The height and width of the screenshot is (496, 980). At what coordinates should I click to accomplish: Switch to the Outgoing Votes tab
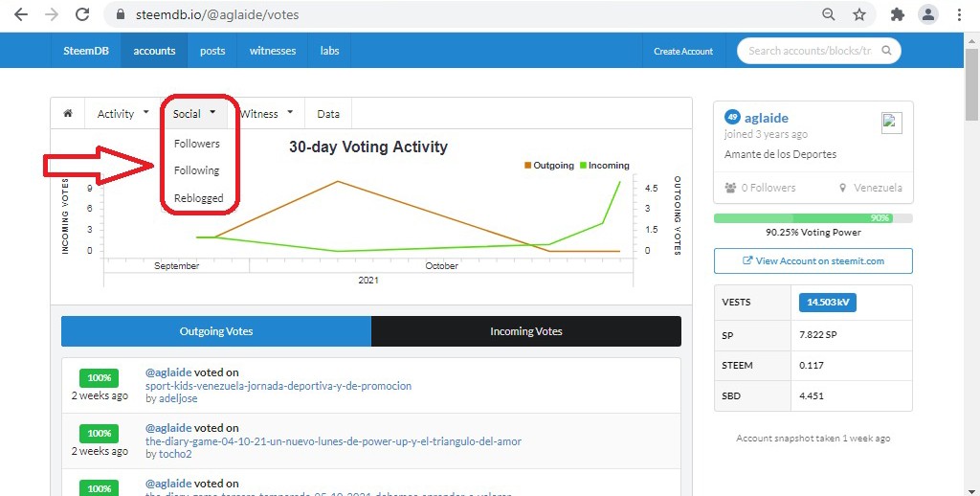click(x=216, y=331)
